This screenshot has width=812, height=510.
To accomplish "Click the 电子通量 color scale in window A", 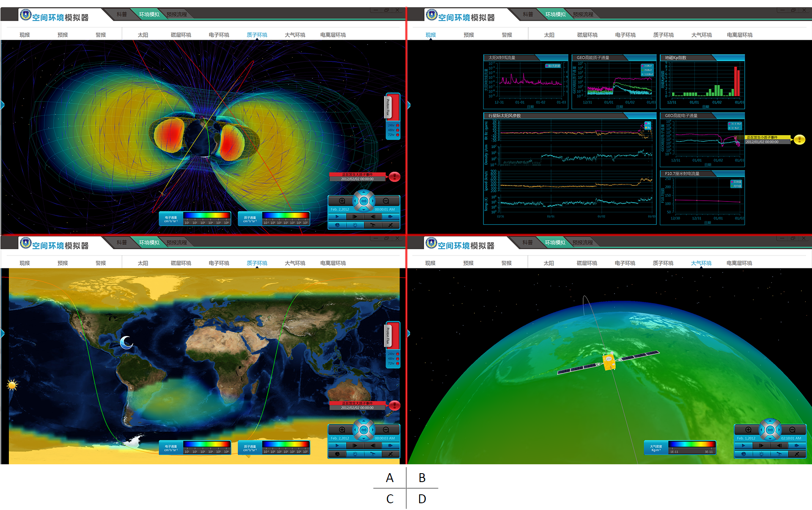I will 195,218.
